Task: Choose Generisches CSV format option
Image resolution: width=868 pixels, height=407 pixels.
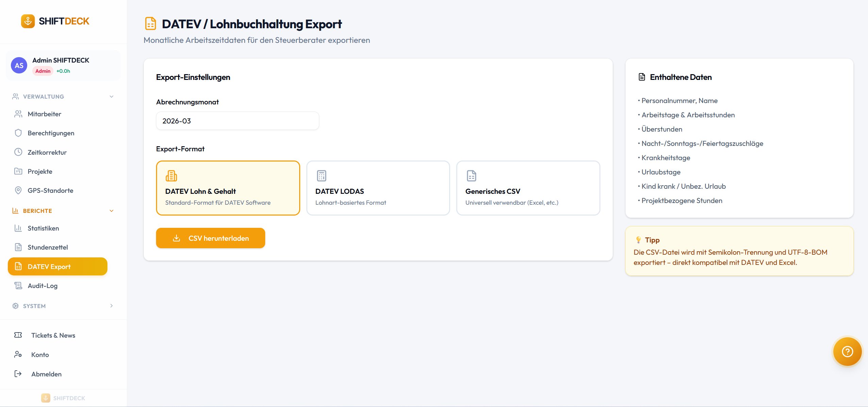Action: click(x=528, y=188)
